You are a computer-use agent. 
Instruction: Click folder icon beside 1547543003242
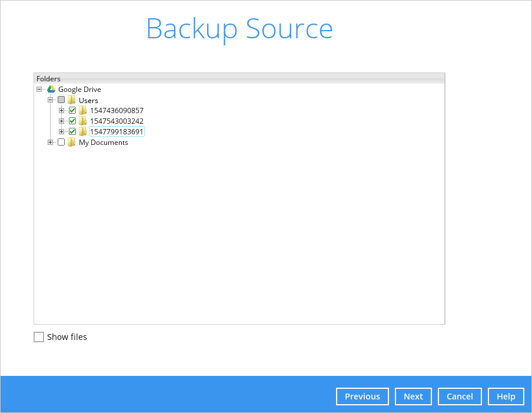[82, 121]
